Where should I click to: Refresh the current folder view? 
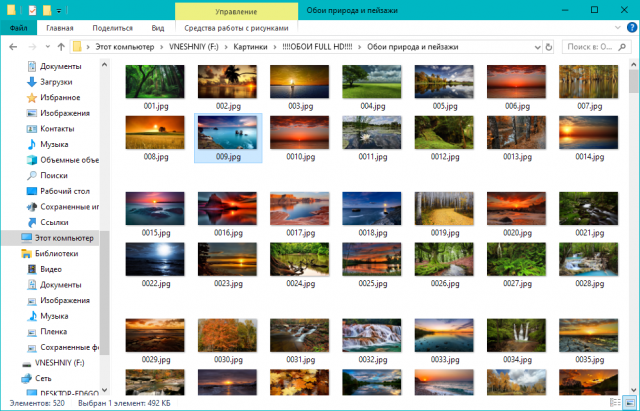549,47
